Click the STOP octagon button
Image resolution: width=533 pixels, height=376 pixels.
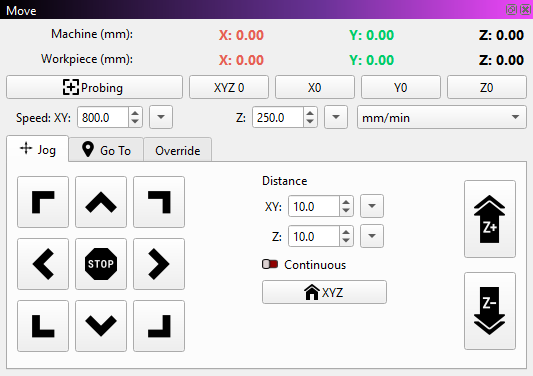(x=101, y=264)
